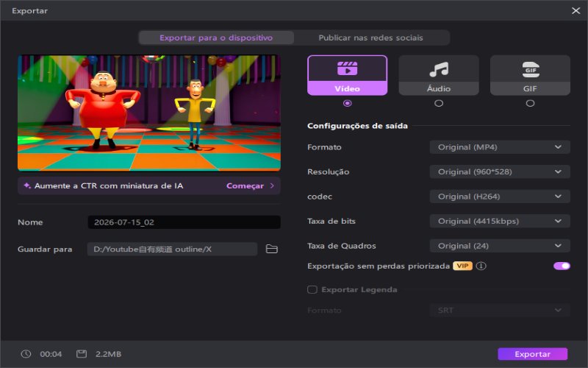The width and height of the screenshot is (588, 368).
Task: Check the Exportar Legenda checkbox
Action: tap(312, 289)
